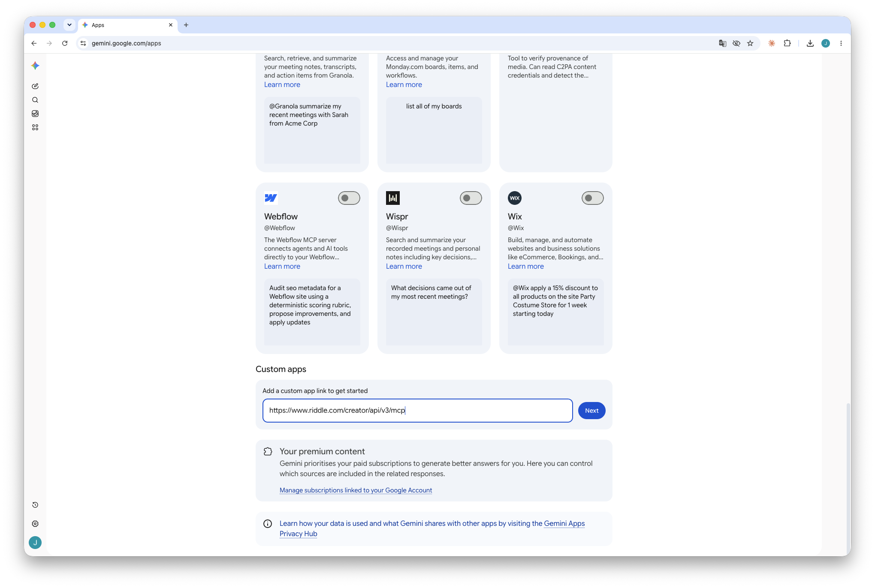Go back with browser back arrow

coord(34,43)
